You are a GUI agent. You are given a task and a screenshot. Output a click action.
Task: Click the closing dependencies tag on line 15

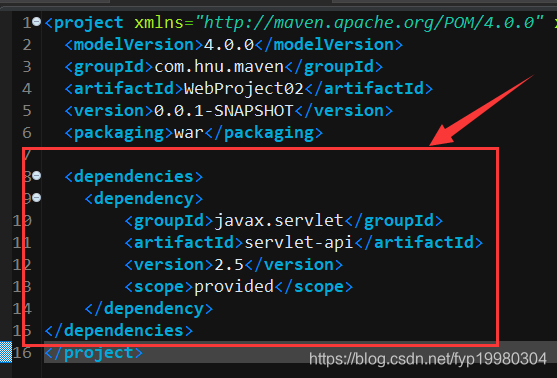click(x=119, y=331)
